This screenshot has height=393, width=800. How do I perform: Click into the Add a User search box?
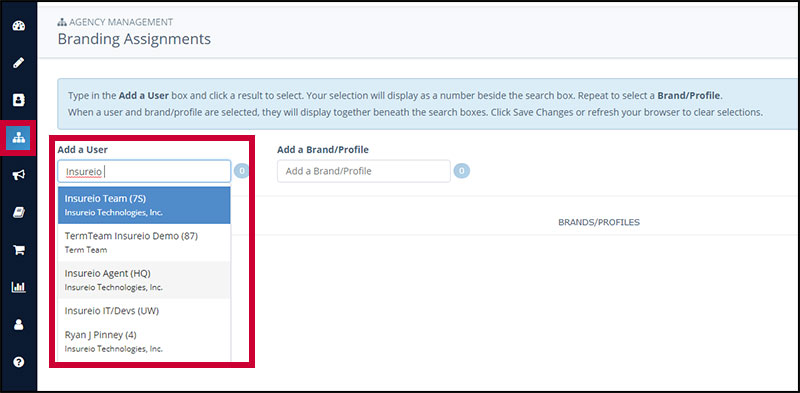(144, 171)
